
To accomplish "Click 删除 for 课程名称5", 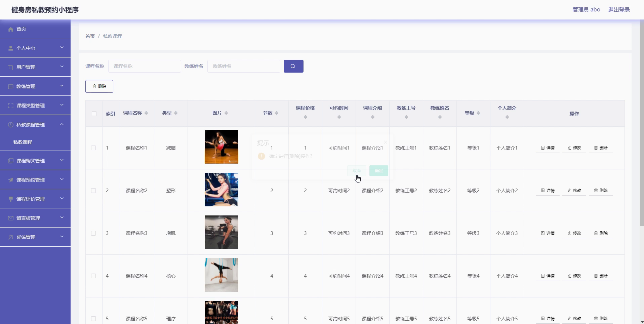I will click(601, 319).
